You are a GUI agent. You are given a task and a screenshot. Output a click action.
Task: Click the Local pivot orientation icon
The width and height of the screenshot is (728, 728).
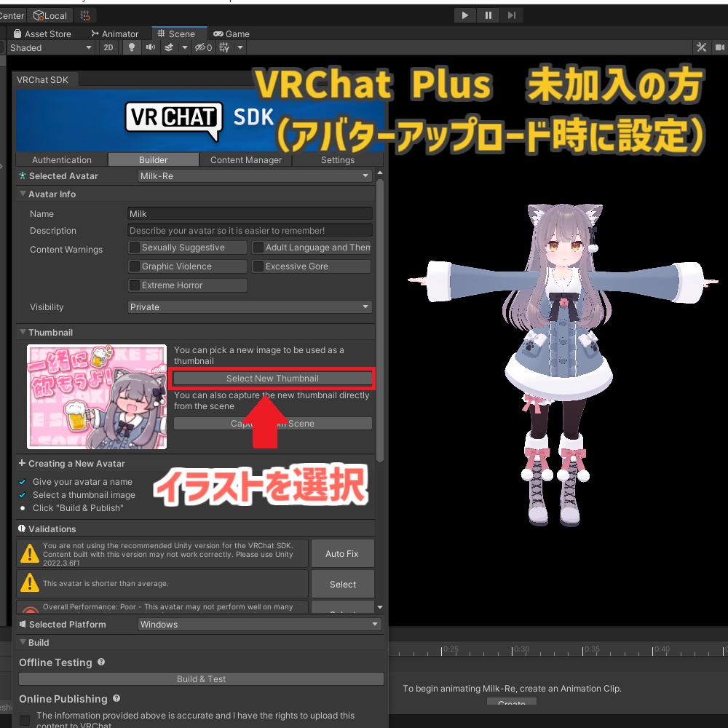(50, 15)
